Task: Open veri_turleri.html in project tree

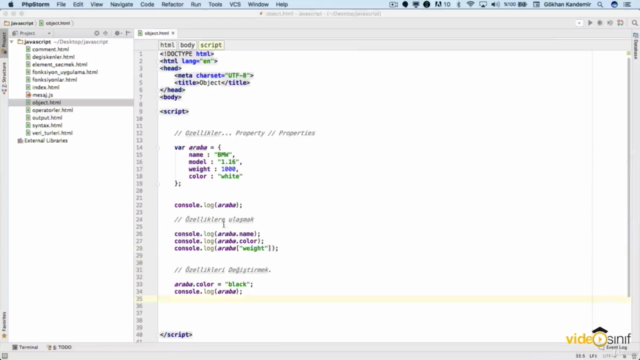Action: coord(52,133)
